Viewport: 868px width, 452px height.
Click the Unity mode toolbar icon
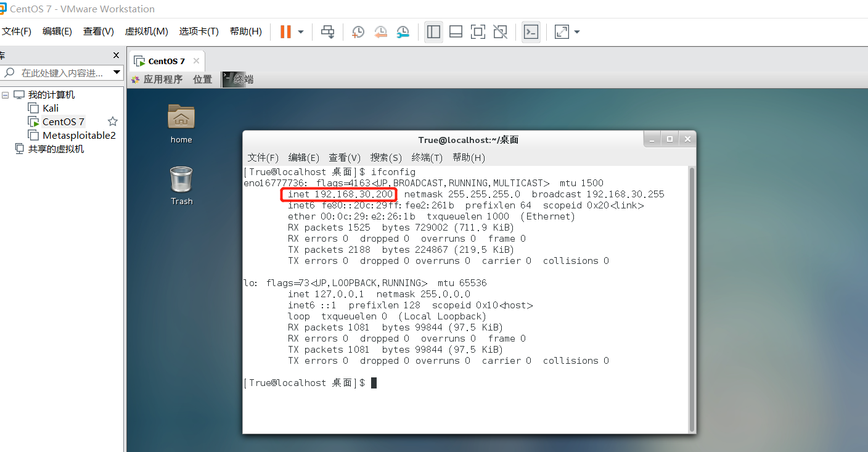point(500,31)
